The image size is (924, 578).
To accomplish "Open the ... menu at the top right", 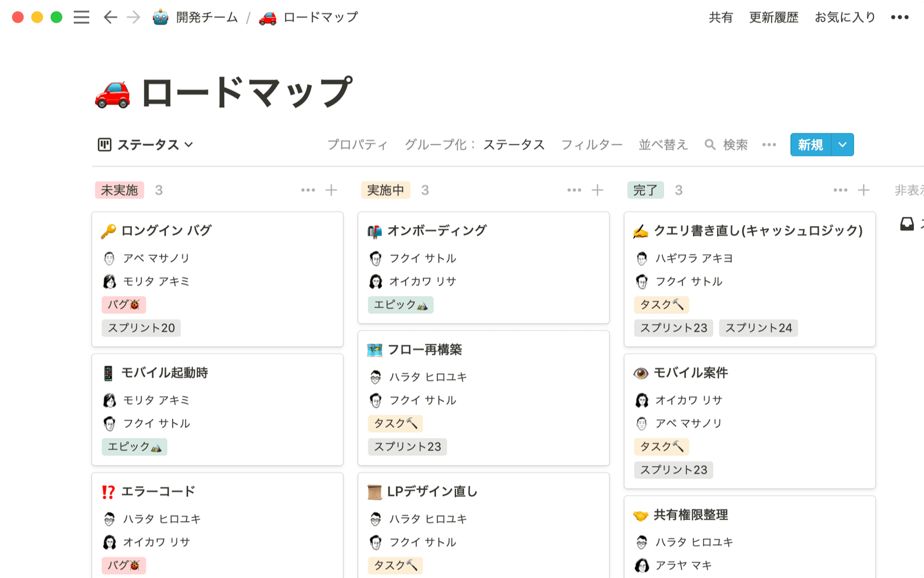I will (898, 17).
